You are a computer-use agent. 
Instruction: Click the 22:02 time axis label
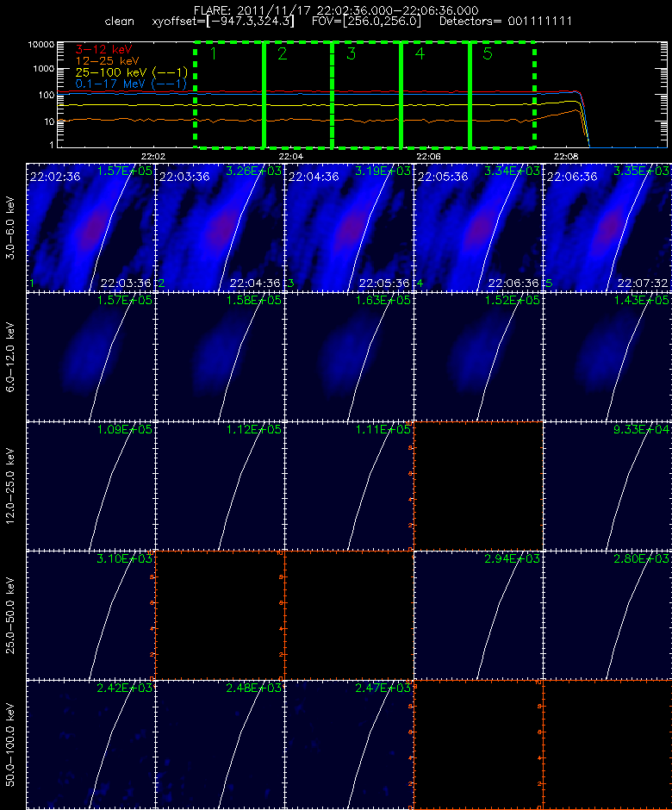coord(152,156)
